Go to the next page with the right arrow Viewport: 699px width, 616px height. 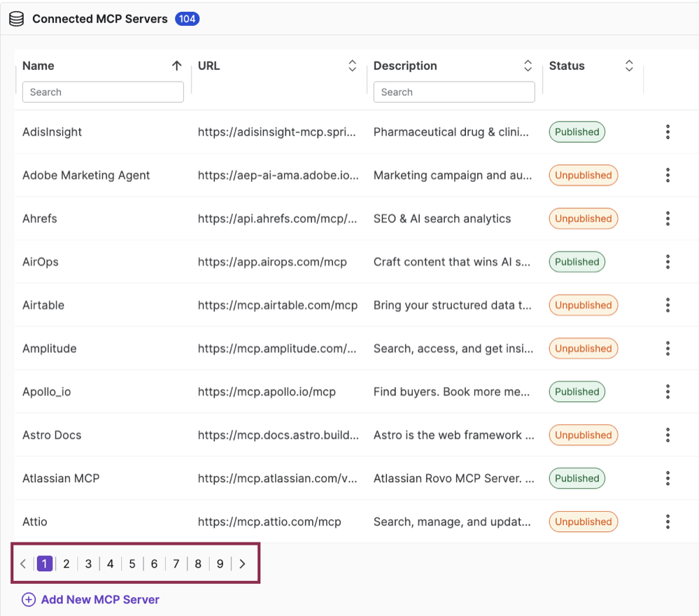[x=242, y=563]
